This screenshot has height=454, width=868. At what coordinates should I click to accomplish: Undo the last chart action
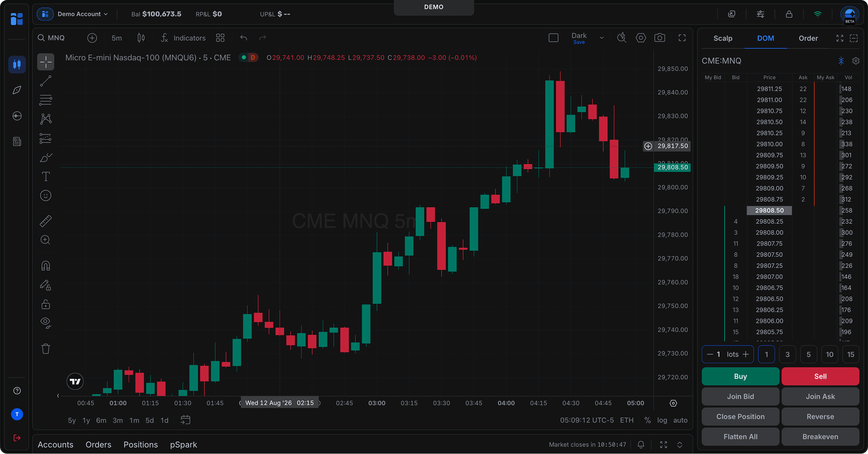coord(244,38)
